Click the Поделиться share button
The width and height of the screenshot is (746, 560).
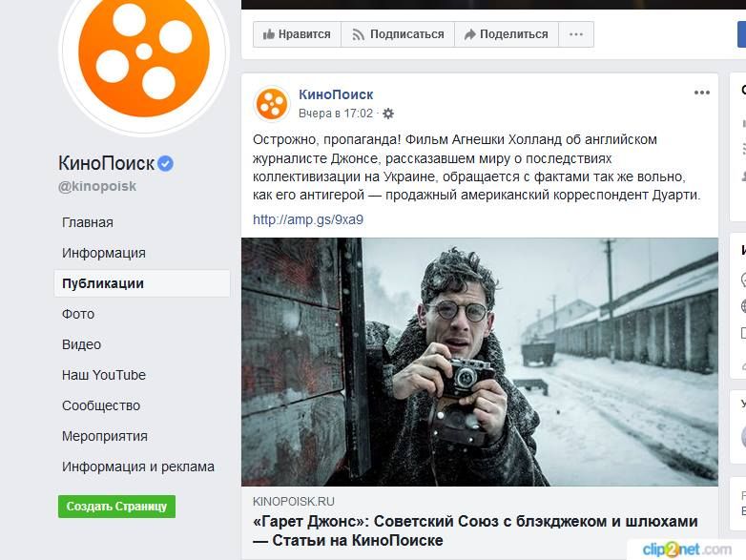(x=507, y=34)
